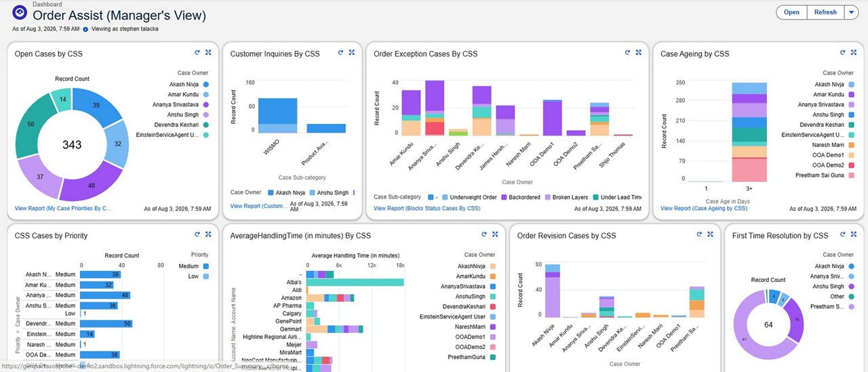Viewport: 868px width, 372px height.
Task: Click Broken Layers legend swatch
Action: 549,197
